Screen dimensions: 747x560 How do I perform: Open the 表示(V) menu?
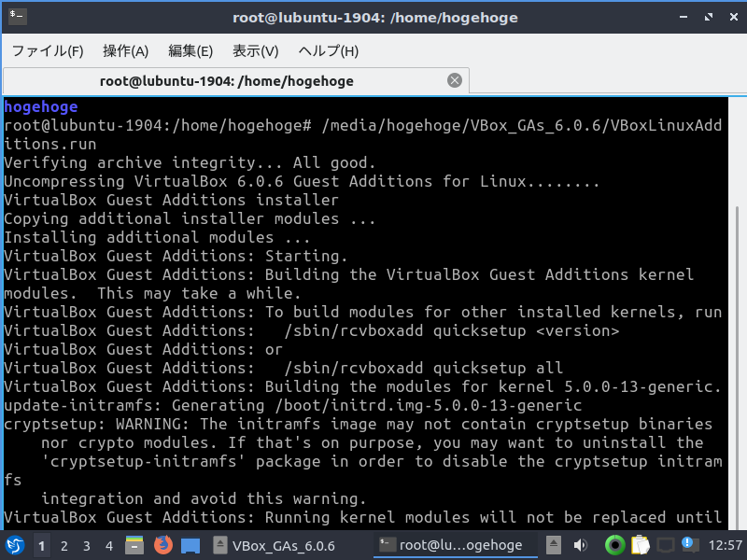(255, 50)
